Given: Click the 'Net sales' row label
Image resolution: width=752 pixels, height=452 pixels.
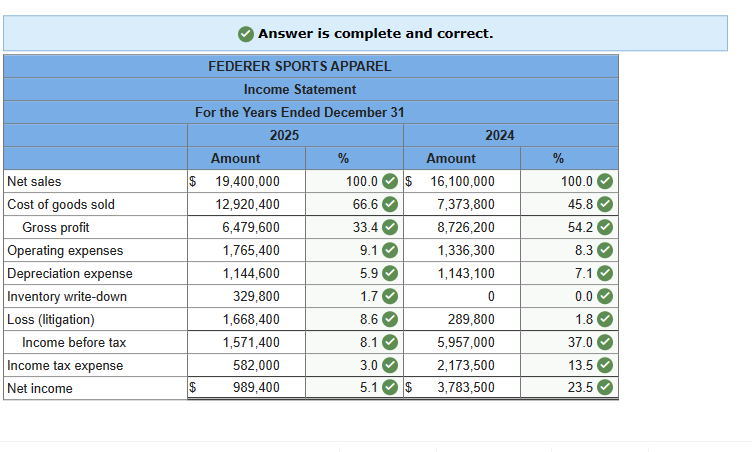Looking at the screenshot, I should point(34,181).
